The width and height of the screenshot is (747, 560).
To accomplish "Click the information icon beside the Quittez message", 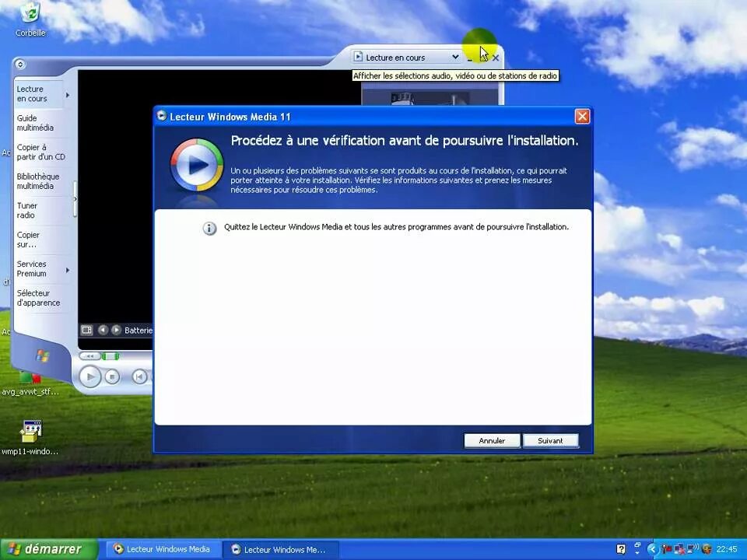I will pyautogui.click(x=209, y=228).
